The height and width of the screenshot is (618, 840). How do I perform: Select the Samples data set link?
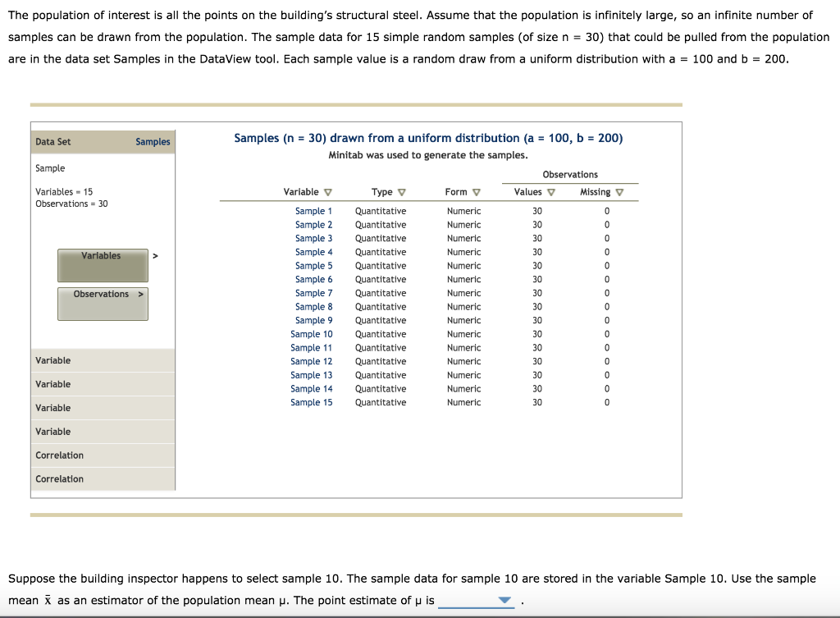pyautogui.click(x=153, y=141)
